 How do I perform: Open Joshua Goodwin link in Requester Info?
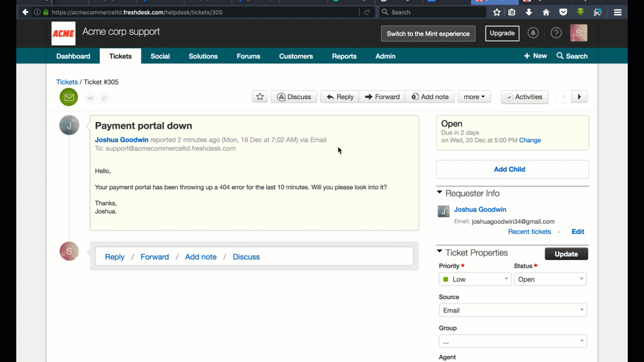coord(480,209)
